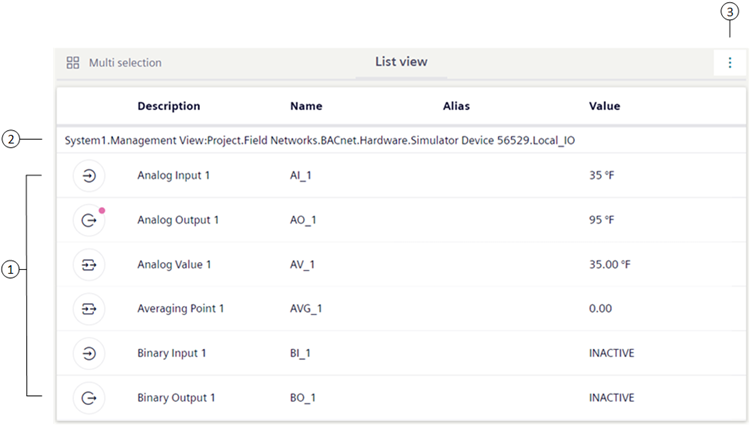The height and width of the screenshot is (425, 750).
Task: Click the 35.00 °F value of AV_1
Action: tap(610, 265)
